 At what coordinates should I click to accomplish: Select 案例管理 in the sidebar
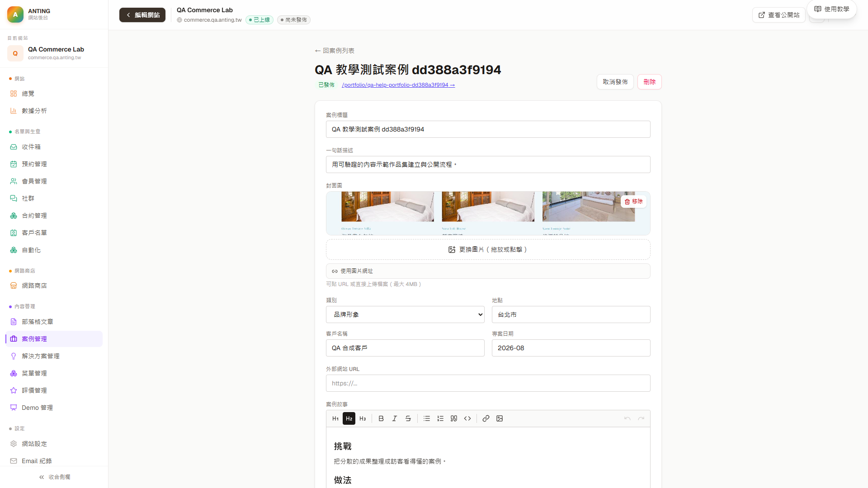tap(54, 339)
